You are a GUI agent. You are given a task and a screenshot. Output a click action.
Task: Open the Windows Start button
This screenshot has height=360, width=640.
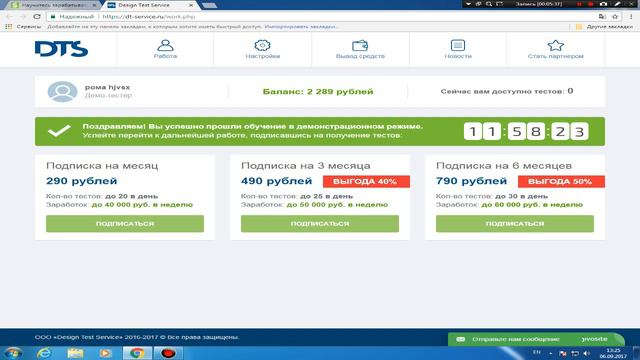coord(13,353)
